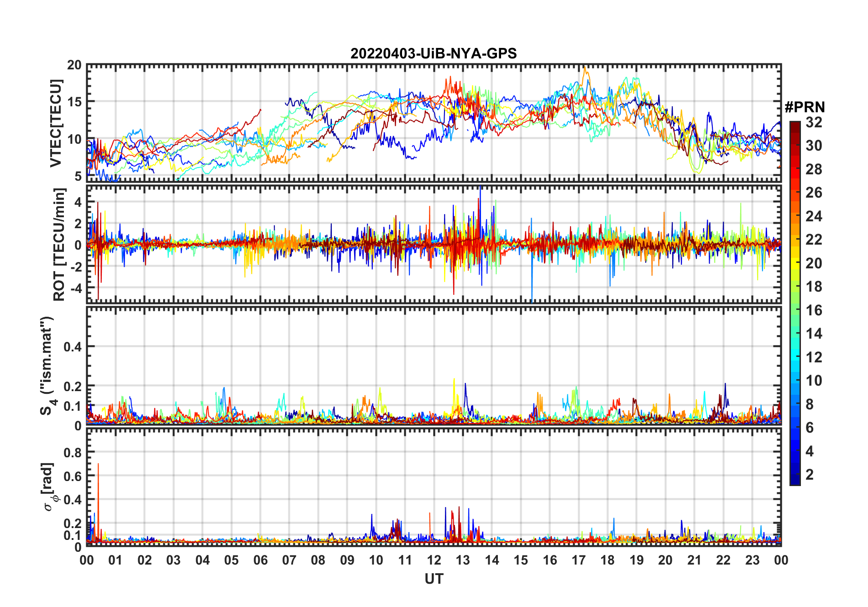Click the S4 ("ism.mat") axis label

click(x=47, y=366)
